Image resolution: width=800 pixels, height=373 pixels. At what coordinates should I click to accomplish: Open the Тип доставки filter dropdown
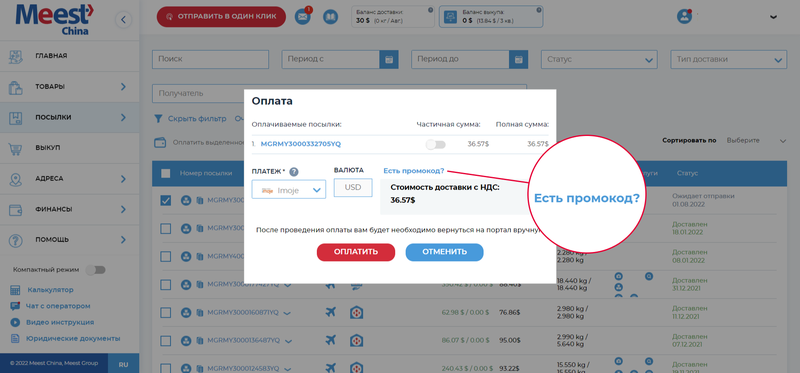click(x=729, y=60)
